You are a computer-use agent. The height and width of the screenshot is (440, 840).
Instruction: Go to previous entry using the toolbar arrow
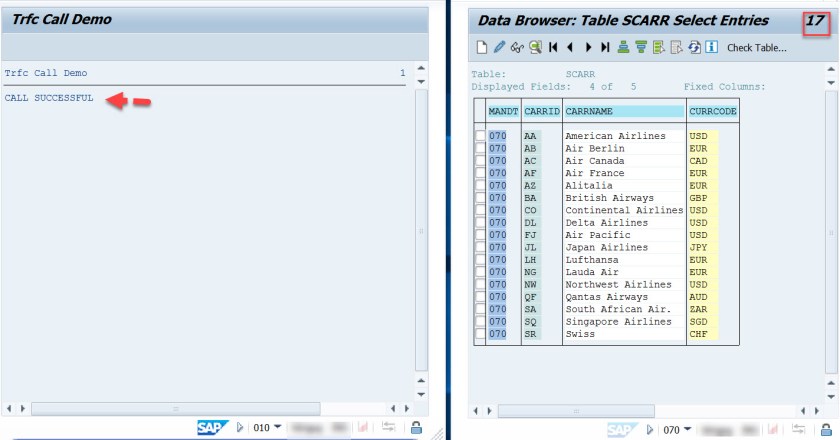[x=571, y=47]
